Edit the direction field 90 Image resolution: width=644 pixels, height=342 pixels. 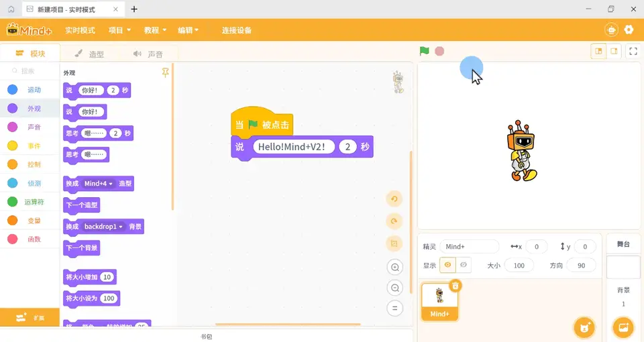click(x=581, y=266)
